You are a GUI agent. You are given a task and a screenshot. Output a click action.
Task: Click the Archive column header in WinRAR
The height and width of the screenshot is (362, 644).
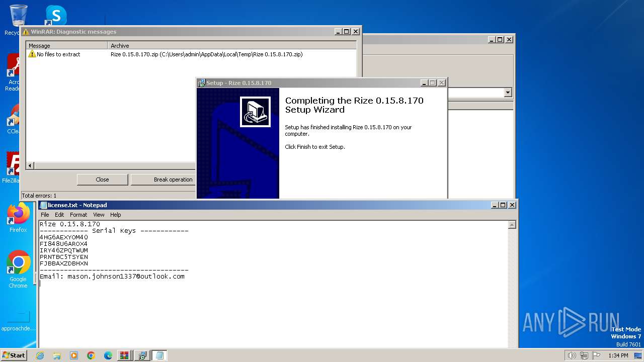pos(232,45)
